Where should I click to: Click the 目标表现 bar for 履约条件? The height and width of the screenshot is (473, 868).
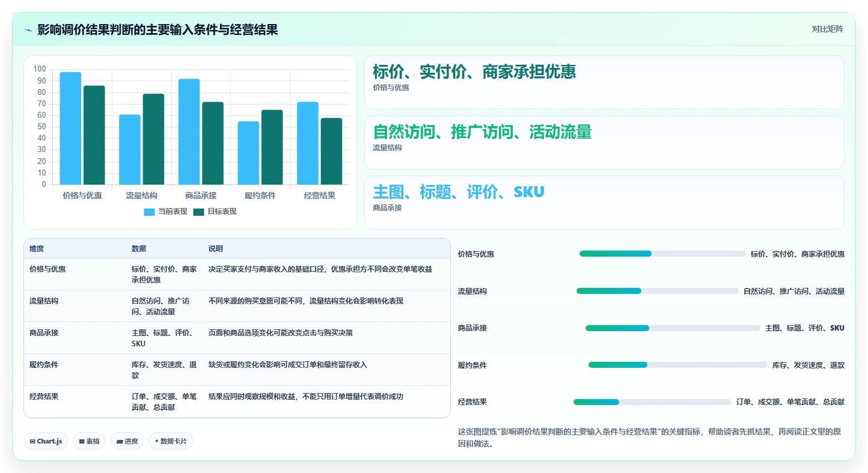point(272,147)
